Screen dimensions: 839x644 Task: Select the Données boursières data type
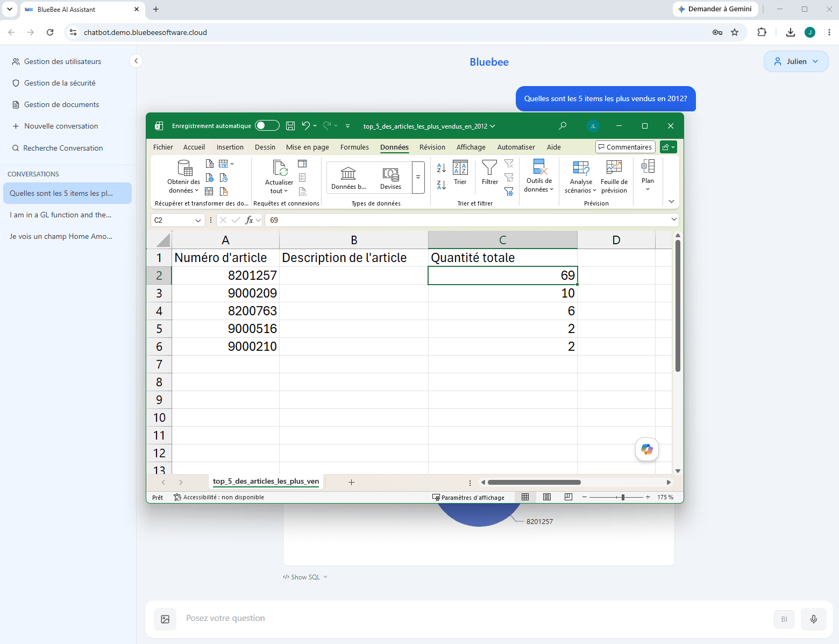[349, 178]
